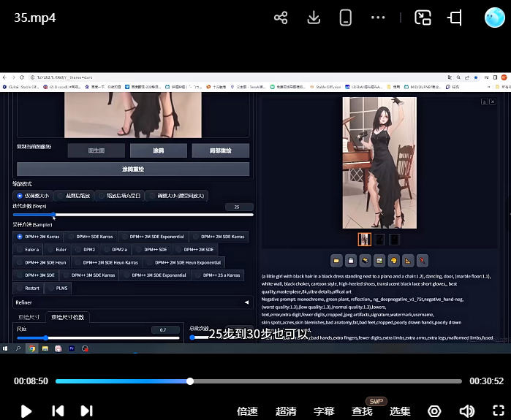Play the video using the play button
The image size is (511, 420).
[26, 411]
